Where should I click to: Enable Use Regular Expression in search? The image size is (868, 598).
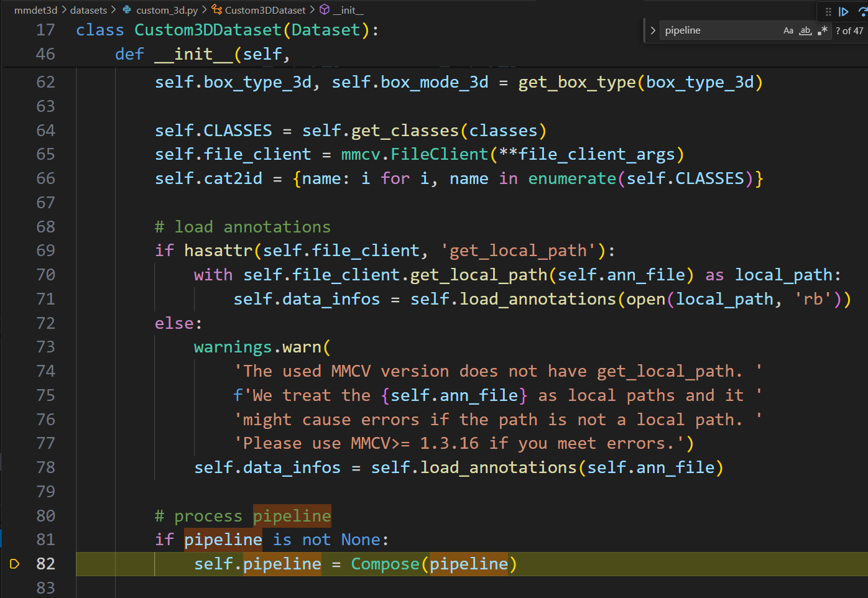(823, 30)
